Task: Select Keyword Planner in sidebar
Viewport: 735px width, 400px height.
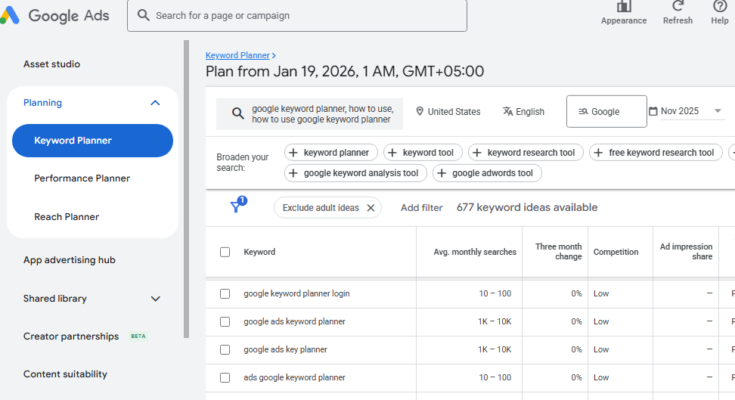Action: click(x=92, y=141)
